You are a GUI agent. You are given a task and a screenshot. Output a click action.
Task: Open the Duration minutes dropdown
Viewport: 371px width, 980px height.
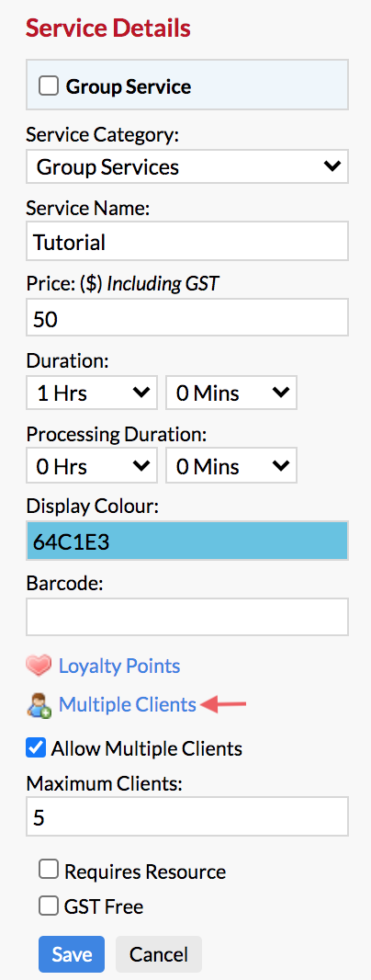tap(231, 393)
